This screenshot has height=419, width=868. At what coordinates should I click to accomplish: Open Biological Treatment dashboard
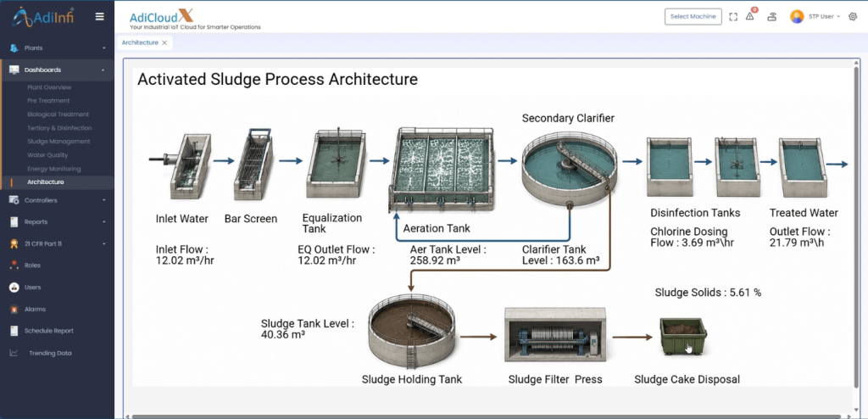click(58, 115)
